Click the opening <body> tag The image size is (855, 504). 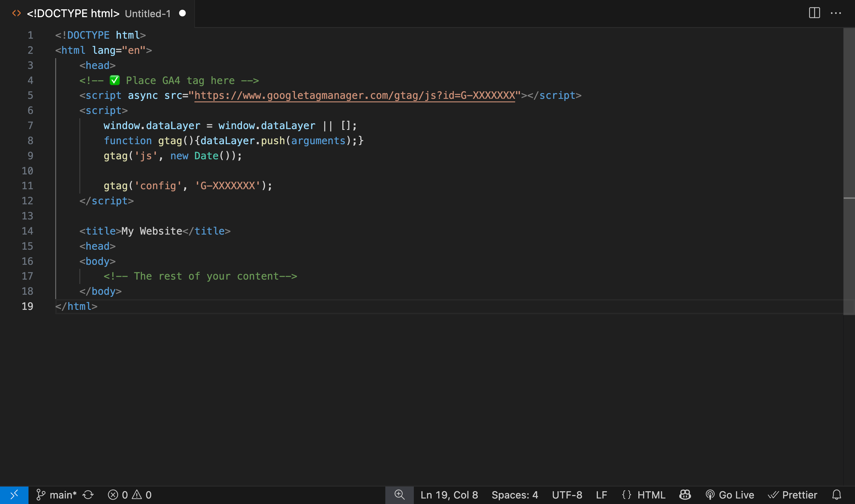tap(97, 261)
